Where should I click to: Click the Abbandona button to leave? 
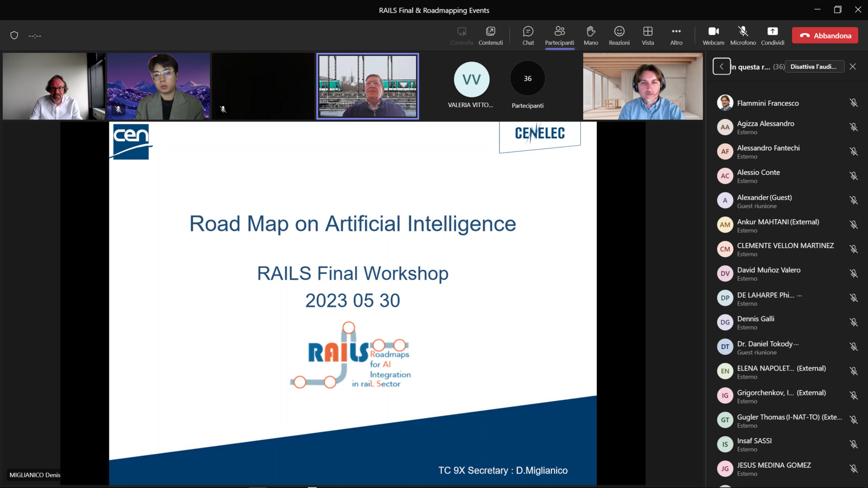(825, 35)
